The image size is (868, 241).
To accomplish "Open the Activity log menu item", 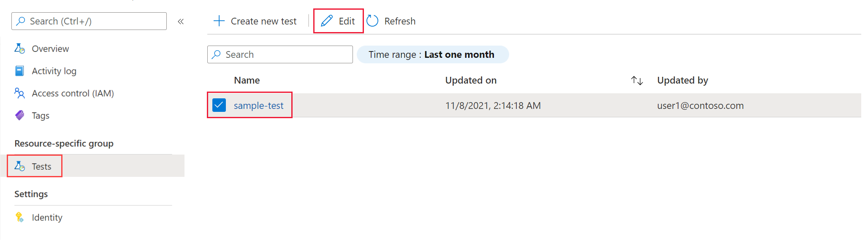I will (x=54, y=71).
